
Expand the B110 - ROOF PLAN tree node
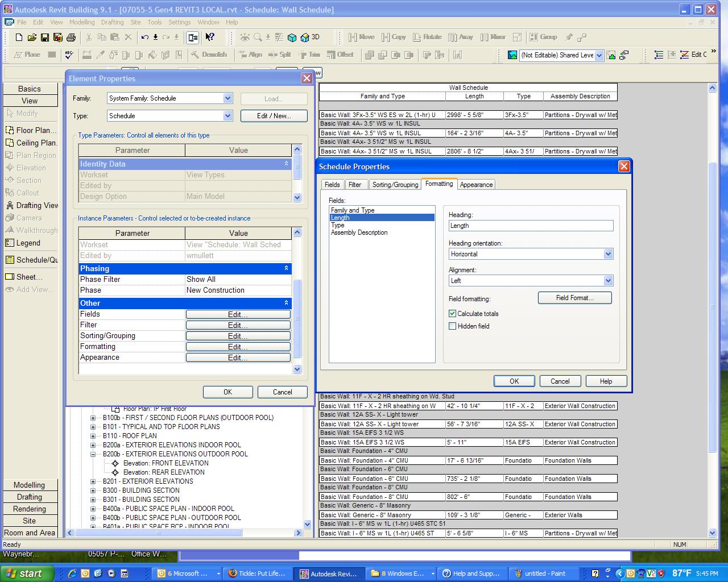click(x=93, y=436)
